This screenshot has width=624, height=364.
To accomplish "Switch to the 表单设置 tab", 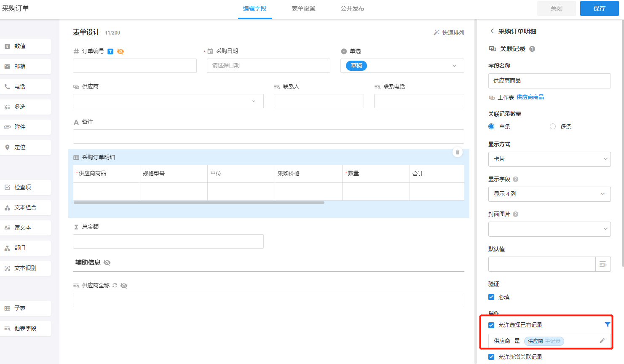I will pos(303,8).
